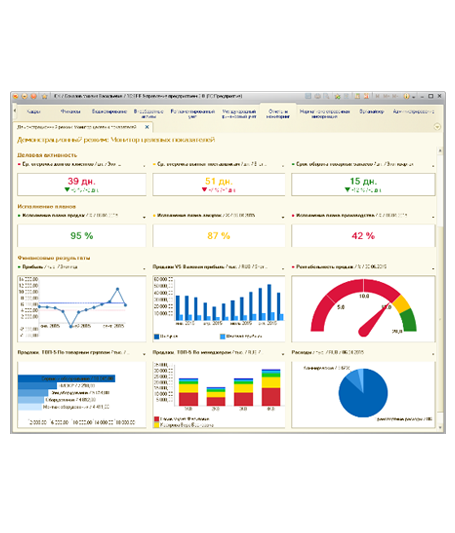Click the expenses pie chart
Image resolution: width=455 pixels, height=533 pixels.
(363, 393)
